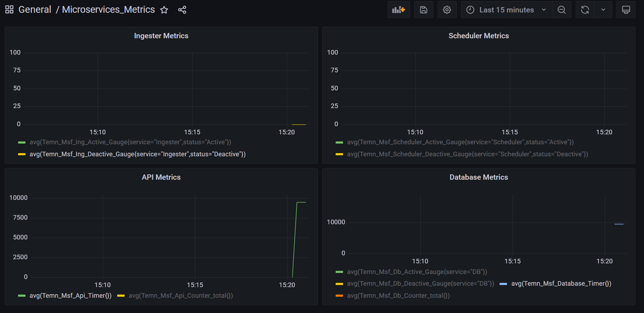Open the Database Metrics panel title menu
Image resolution: width=644 pixels, height=313 pixels.
[478, 177]
